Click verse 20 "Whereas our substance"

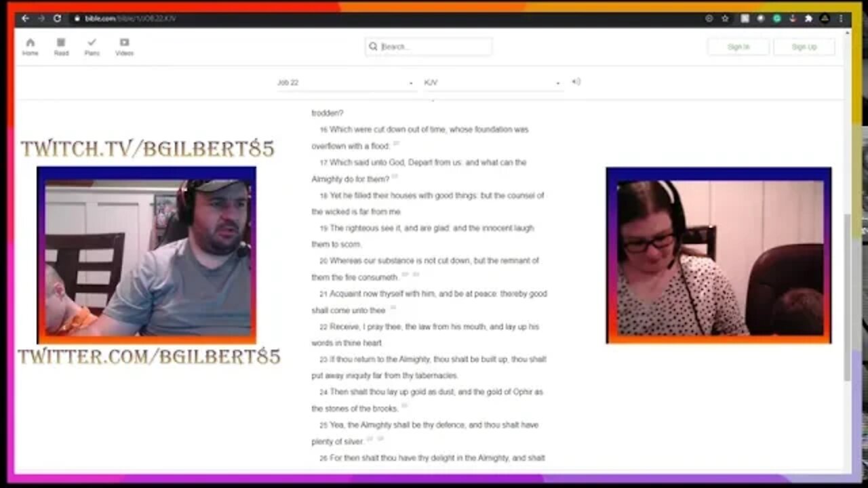coord(425,269)
